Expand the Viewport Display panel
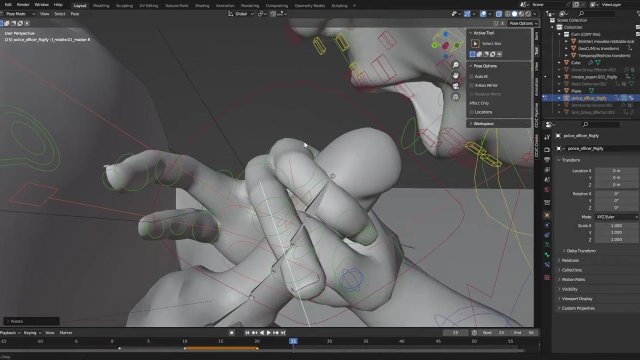 (x=577, y=299)
